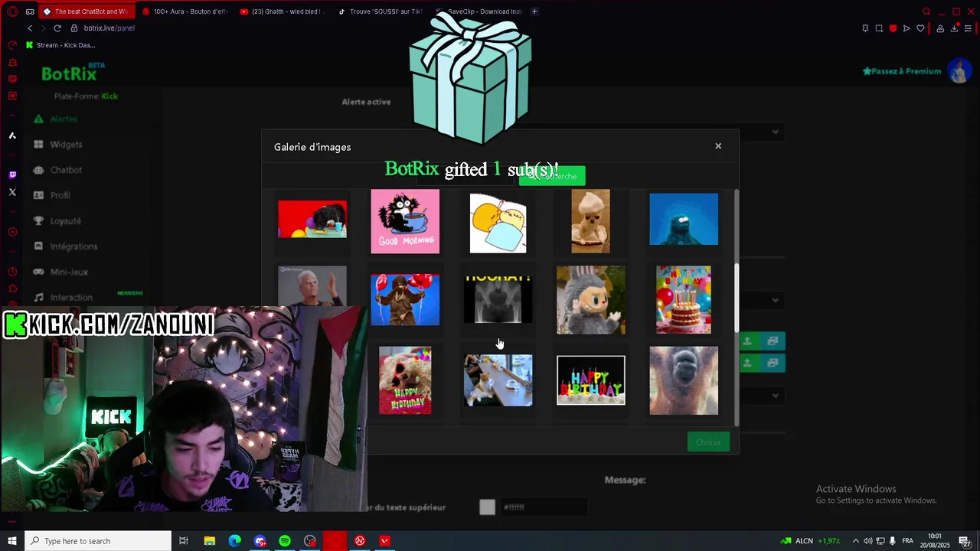Open X (Twitter) in the browser sidebar
The width and height of the screenshot is (980, 551).
pos(12,192)
